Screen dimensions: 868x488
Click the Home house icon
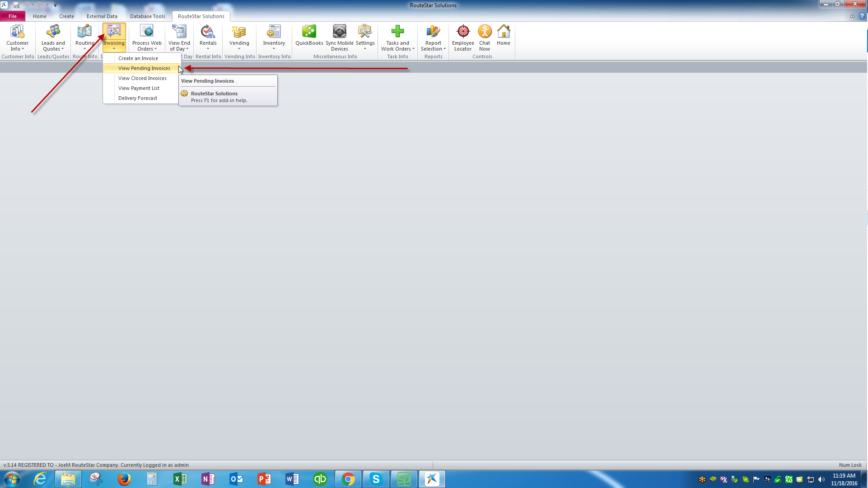(504, 32)
